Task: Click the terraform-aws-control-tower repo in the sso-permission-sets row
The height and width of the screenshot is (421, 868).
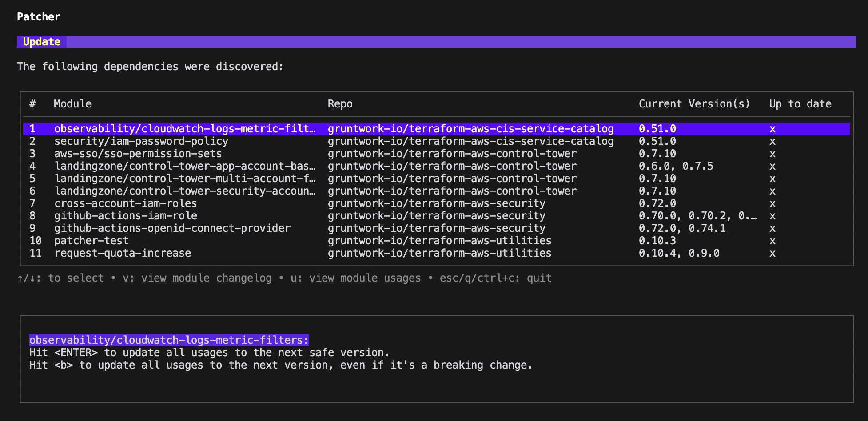Action: pyautogui.click(x=452, y=154)
